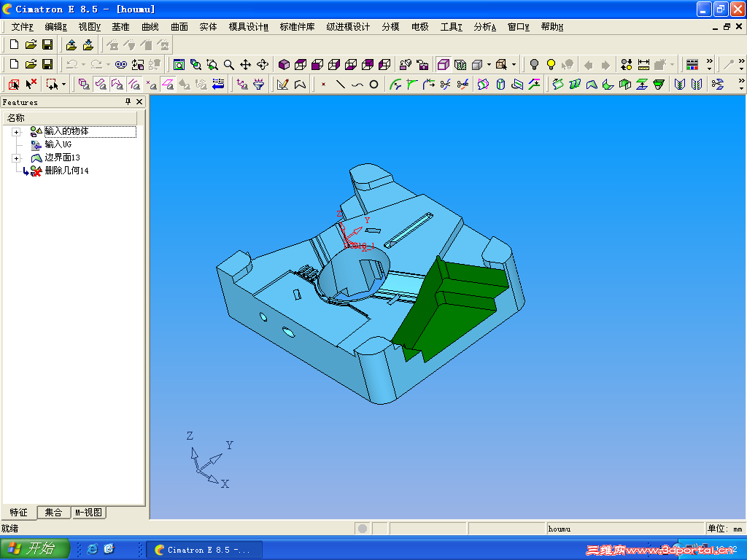The width and height of the screenshot is (747, 560).
Task: Click the surface split scissors icon at far right
Action: pyautogui.click(x=718, y=85)
